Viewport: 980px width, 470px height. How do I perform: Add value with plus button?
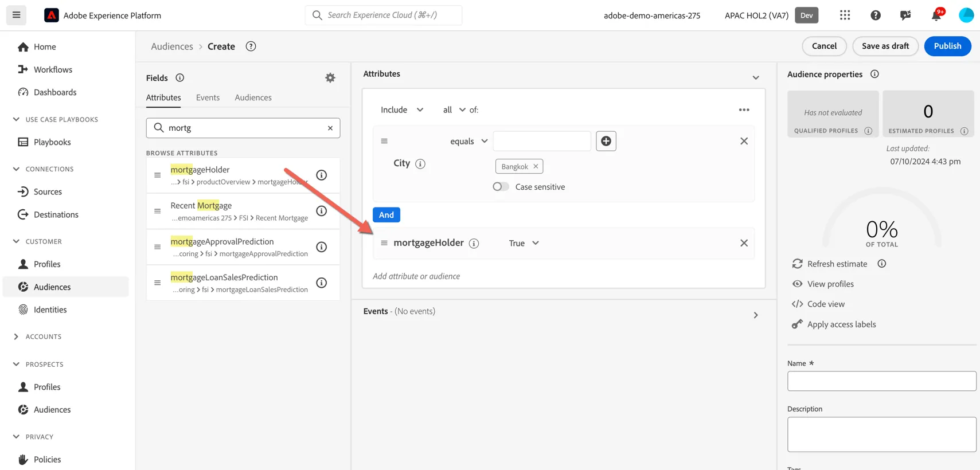pyautogui.click(x=606, y=141)
